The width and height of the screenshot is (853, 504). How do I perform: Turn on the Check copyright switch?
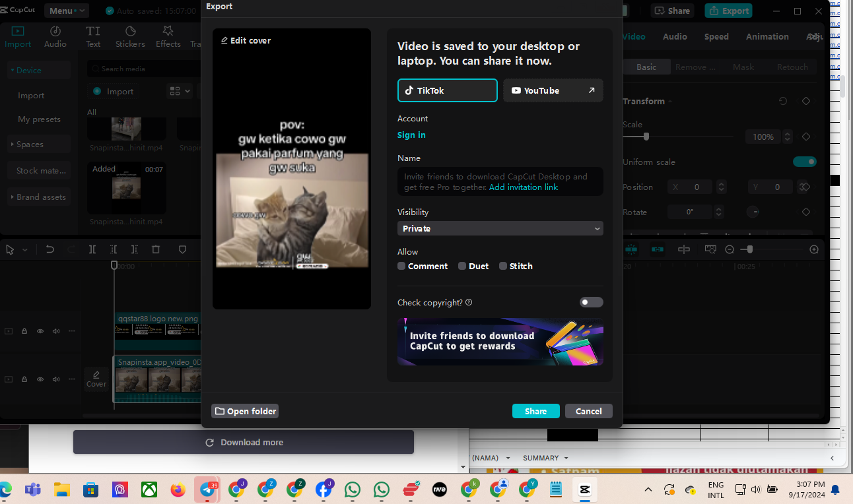(x=592, y=302)
